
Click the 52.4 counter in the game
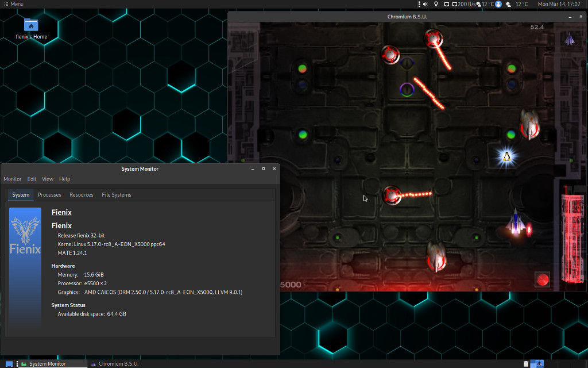click(537, 27)
